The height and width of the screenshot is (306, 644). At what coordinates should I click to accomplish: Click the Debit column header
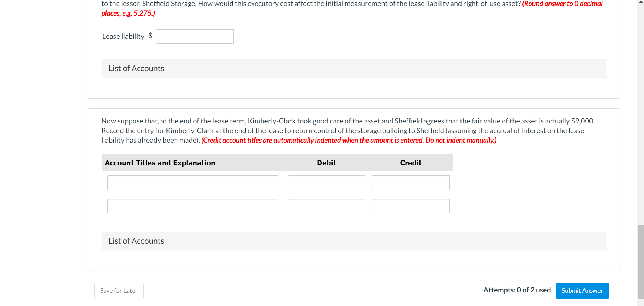click(326, 163)
